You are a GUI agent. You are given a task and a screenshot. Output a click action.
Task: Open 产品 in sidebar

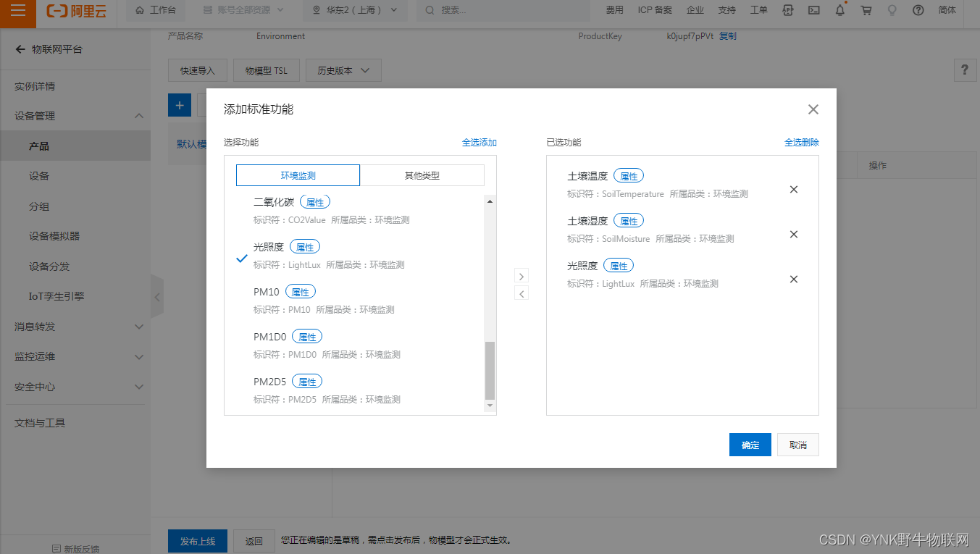click(75, 146)
